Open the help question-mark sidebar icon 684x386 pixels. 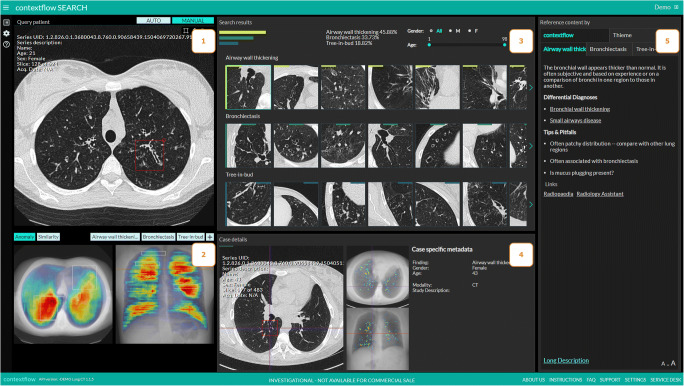pos(6,44)
